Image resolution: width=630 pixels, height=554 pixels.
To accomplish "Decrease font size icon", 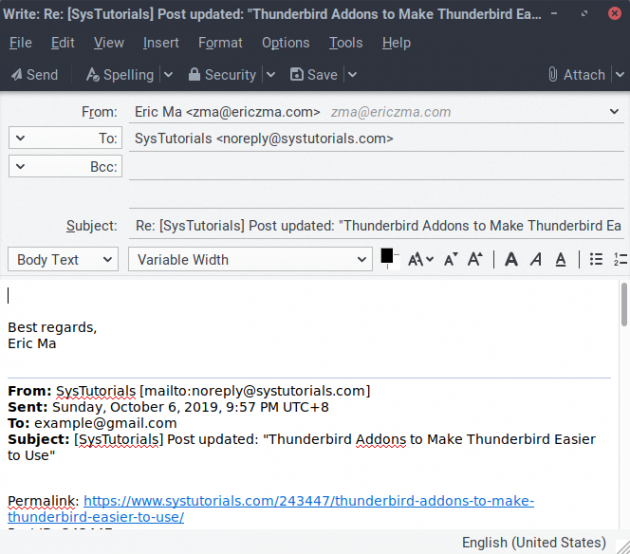I will tap(451, 260).
